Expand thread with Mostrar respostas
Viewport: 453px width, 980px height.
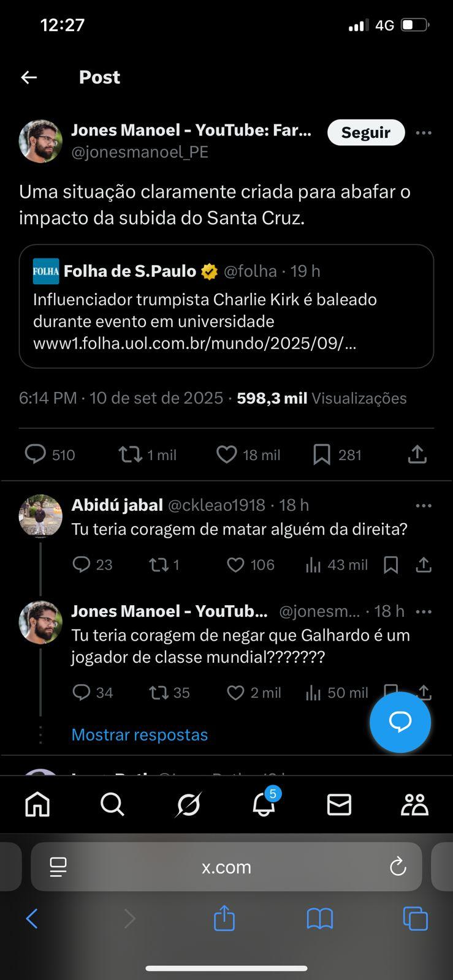[x=140, y=734]
